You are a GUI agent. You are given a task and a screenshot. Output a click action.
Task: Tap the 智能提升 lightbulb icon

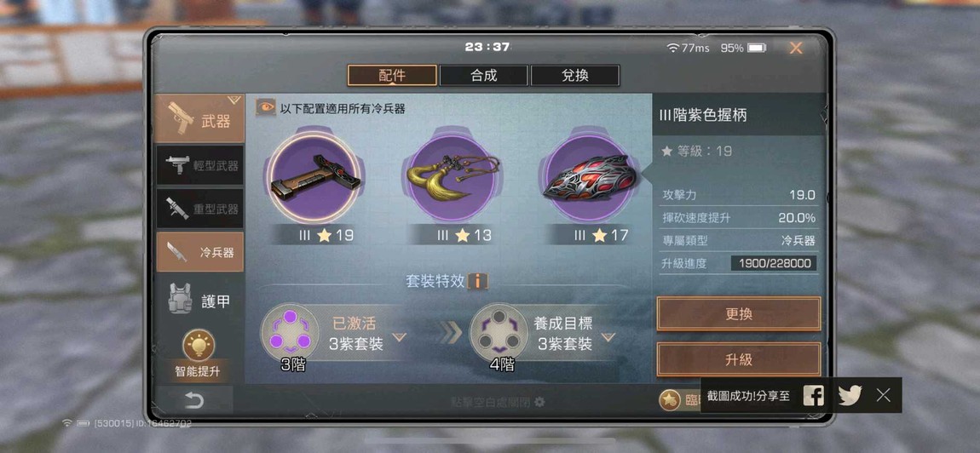pos(199,346)
